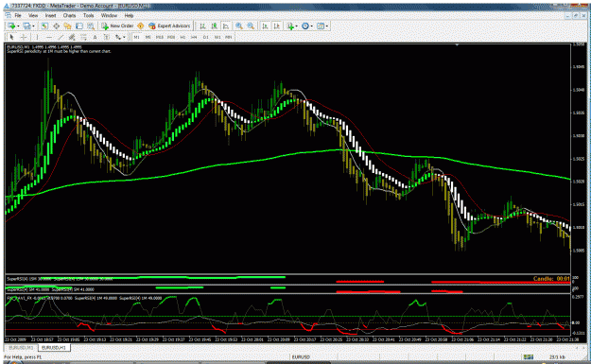Click the Profiles icon
591x364 pixels.
tap(26, 26)
